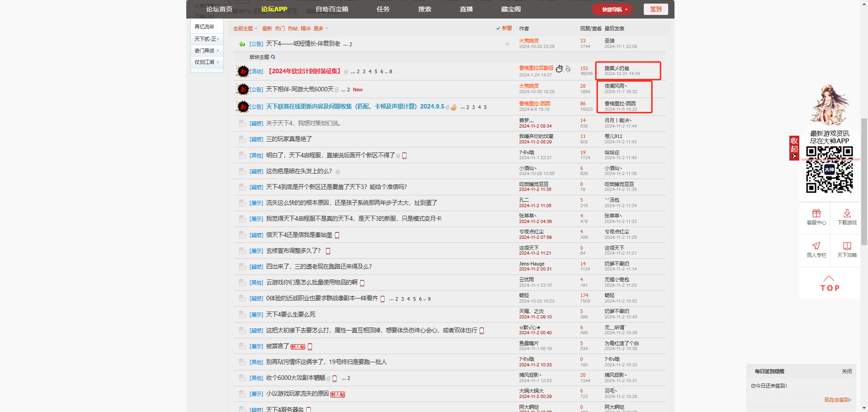Open author Jens-Hauge profile
868x412 pixels.
coord(532,264)
